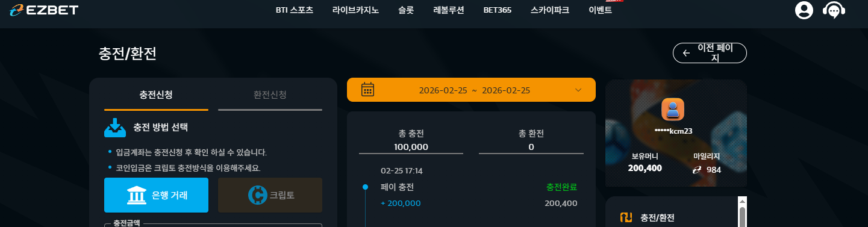Screen dimensions: 868x227
Task: Open the BTI 스포츠 menu
Action: point(295,10)
